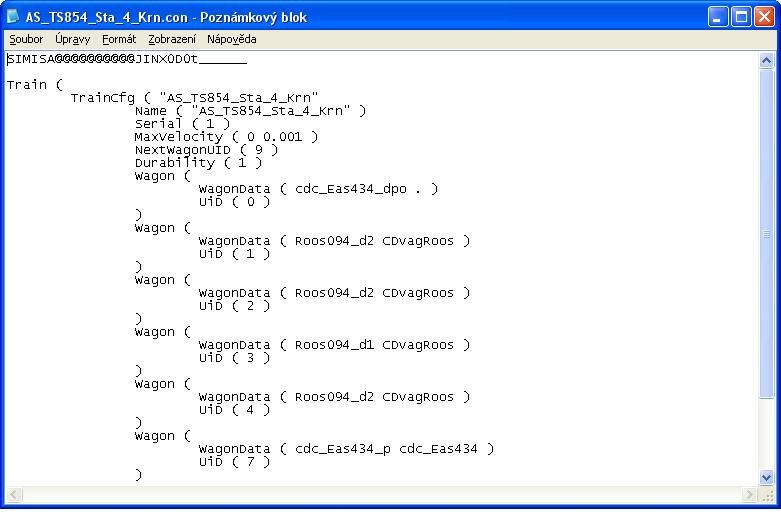Click on the Roos094_d1 wagon data text
The image size is (781, 519).
coord(331,345)
